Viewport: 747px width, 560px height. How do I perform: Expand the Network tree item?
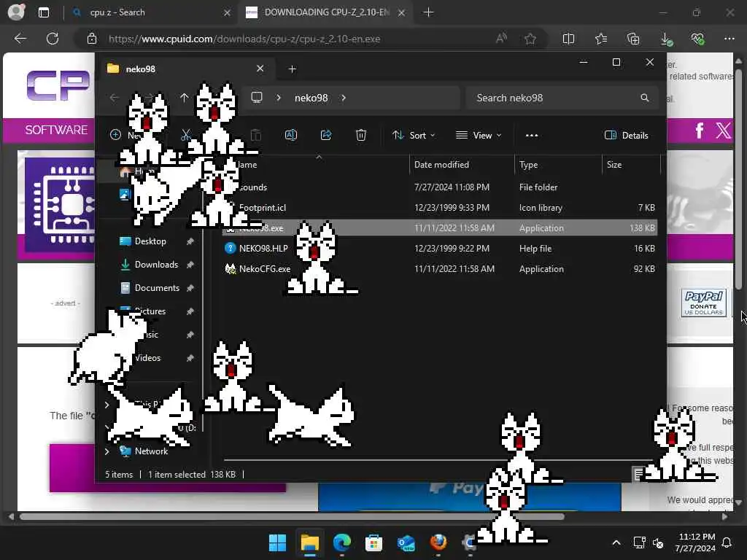point(107,451)
